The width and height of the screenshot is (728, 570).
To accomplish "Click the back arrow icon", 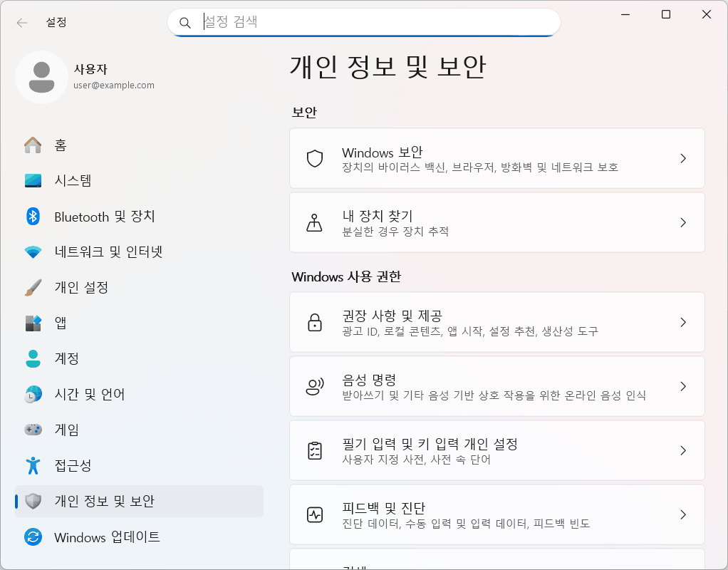I will [x=22, y=22].
